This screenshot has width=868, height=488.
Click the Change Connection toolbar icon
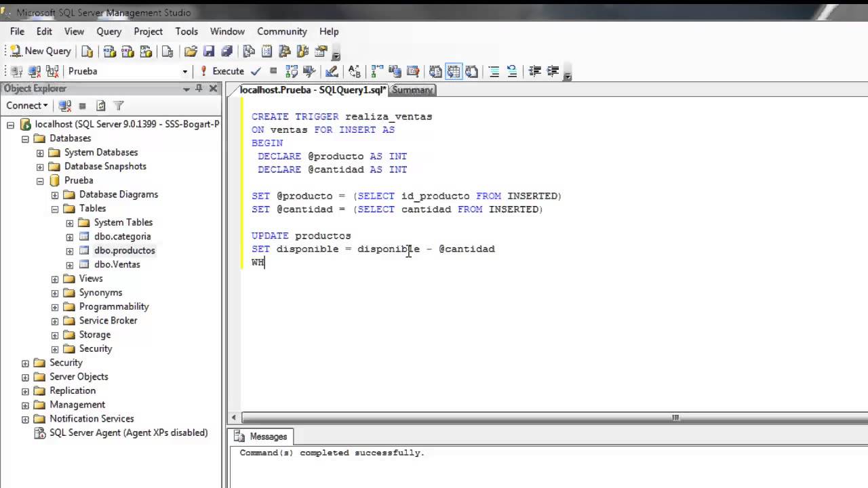click(52, 71)
